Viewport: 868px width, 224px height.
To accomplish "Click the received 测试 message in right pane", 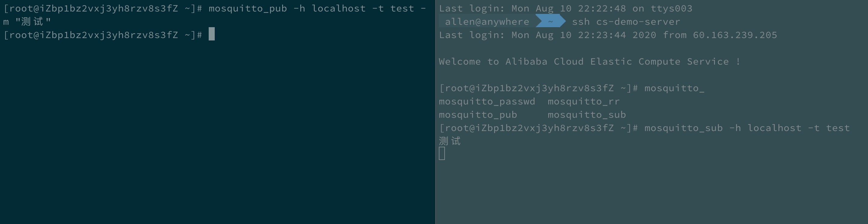I will click(x=449, y=141).
